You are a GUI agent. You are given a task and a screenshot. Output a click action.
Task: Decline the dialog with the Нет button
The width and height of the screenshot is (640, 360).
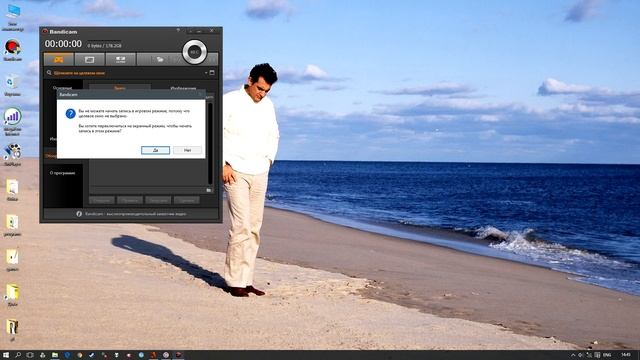pos(187,150)
